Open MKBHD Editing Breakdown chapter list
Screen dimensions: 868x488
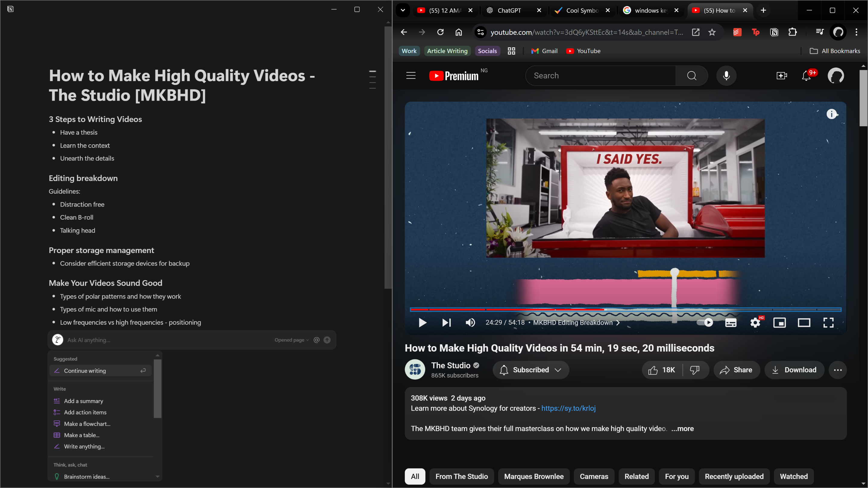[x=576, y=323]
